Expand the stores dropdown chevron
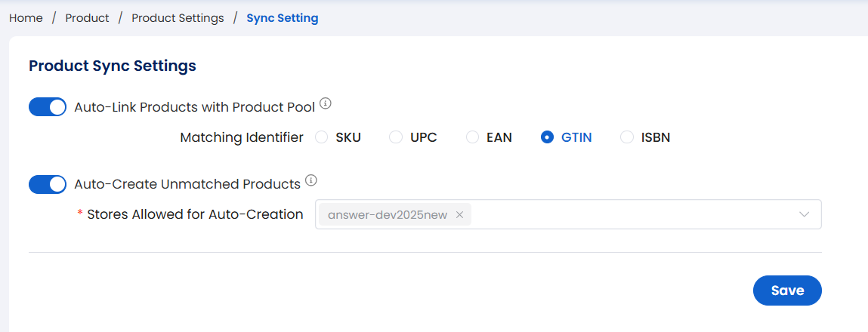 point(804,215)
